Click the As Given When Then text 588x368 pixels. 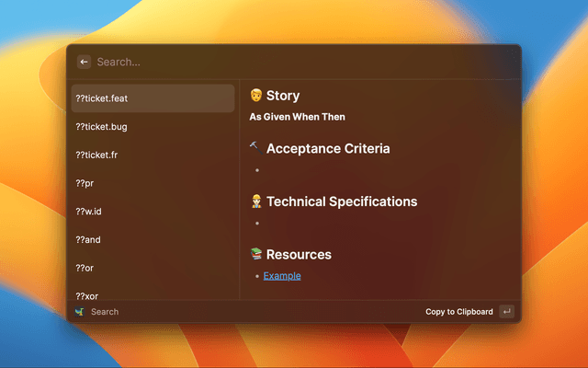(297, 117)
